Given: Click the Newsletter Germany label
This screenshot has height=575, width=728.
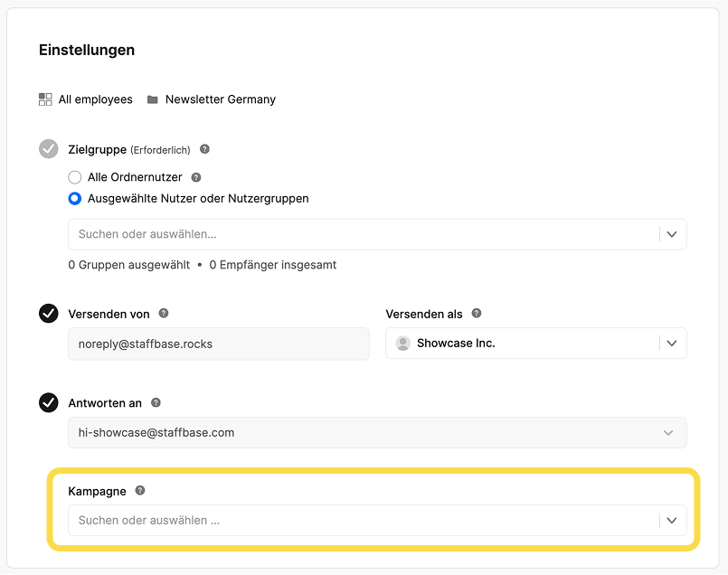Looking at the screenshot, I should coord(221,99).
